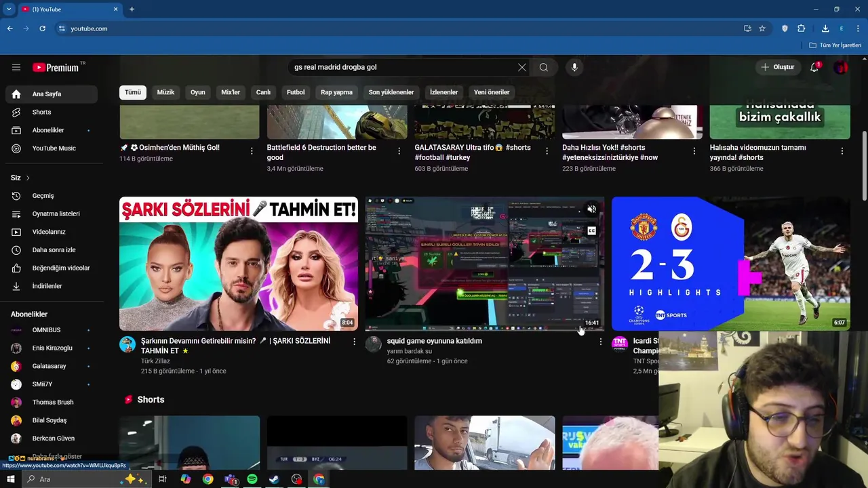This screenshot has width=868, height=488.
Task: Clear the search query with the X
Action: [521, 67]
